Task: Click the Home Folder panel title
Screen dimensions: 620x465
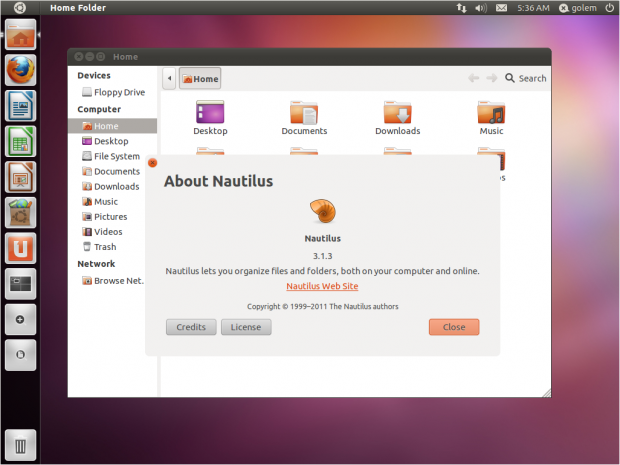Action: click(x=78, y=8)
